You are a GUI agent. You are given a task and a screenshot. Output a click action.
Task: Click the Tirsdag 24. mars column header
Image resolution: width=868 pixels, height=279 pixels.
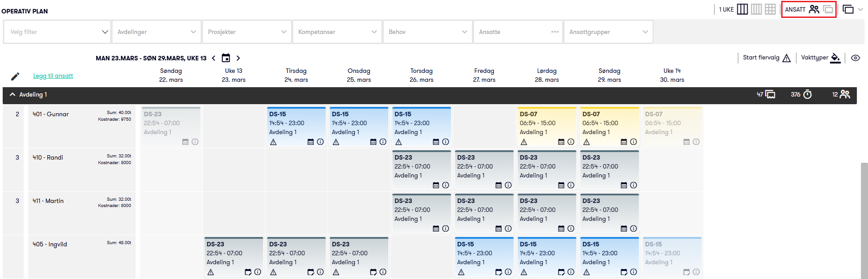(296, 75)
